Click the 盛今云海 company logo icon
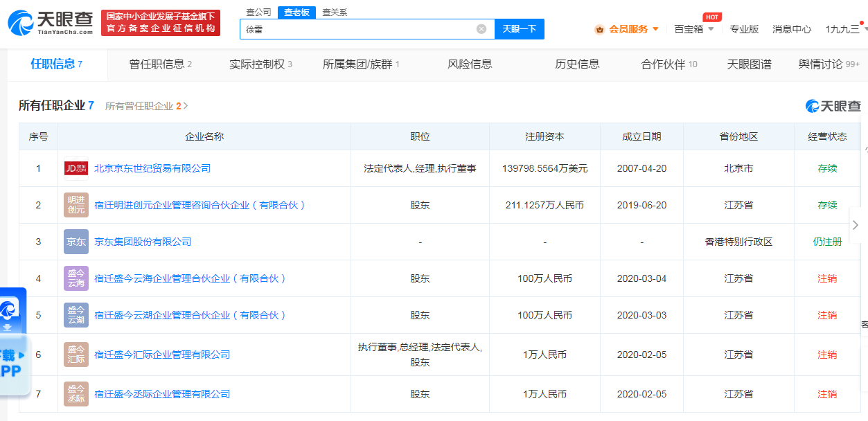Image resolution: width=868 pixels, height=421 pixels. [76, 278]
